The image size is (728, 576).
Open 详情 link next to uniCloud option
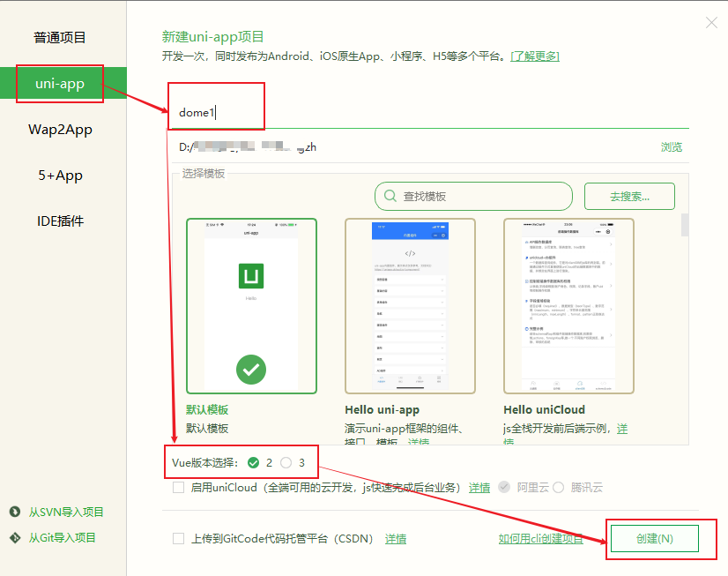point(479,488)
